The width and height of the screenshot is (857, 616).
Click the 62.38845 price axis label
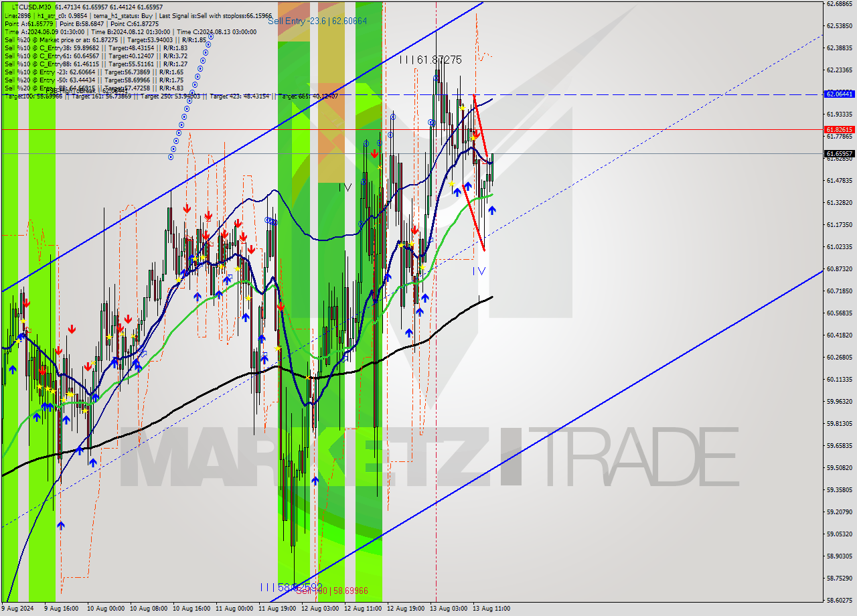[840, 48]
